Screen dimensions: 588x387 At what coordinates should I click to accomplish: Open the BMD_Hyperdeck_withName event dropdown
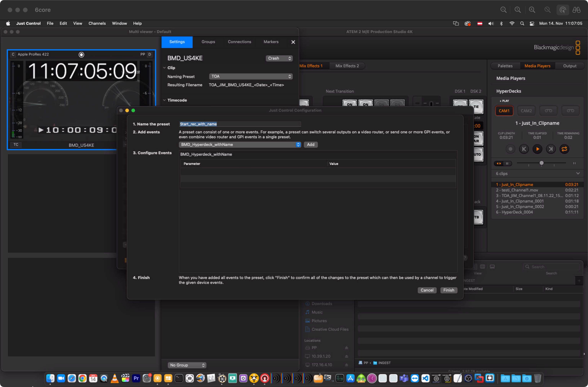[240, 145]
